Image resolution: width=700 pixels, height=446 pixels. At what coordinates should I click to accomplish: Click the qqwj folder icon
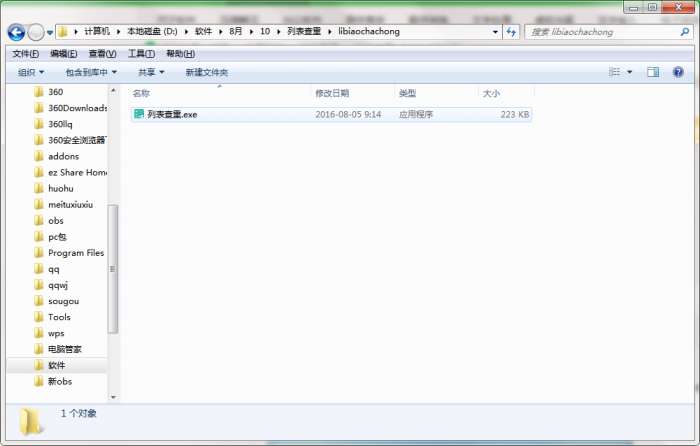pos(39,285)
